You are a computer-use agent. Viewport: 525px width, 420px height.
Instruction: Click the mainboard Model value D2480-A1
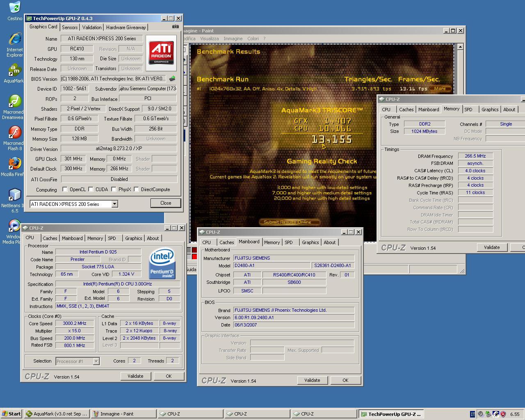pos(272,265)
